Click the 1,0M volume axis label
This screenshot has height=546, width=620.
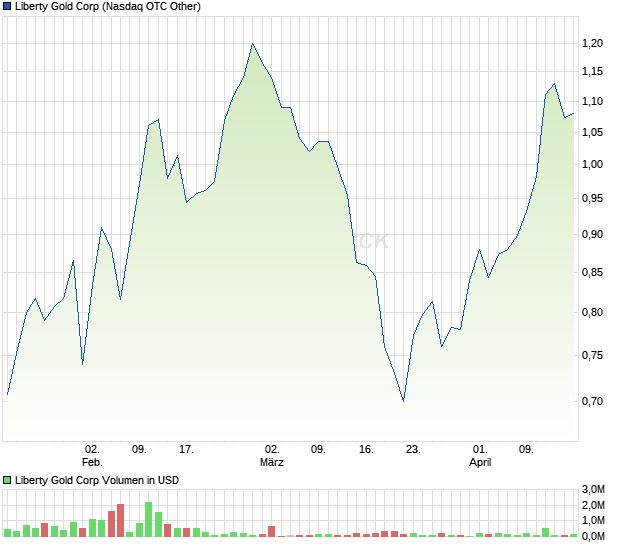[x=593, y=520]
